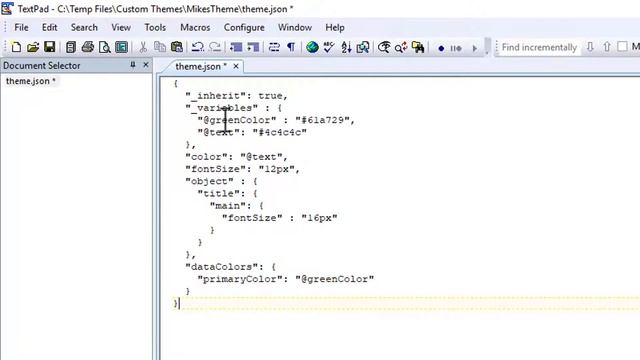Click the pause macro recording icon
640x360 pixels.
[x=456, y=48]
